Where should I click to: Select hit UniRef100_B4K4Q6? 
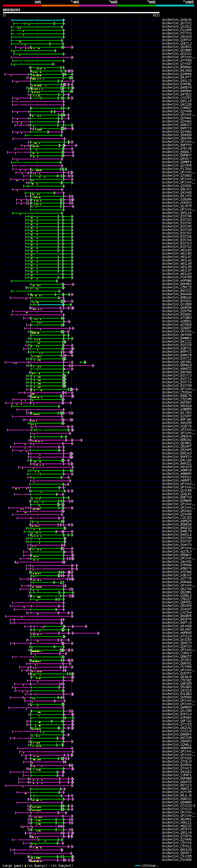point(177,372)
